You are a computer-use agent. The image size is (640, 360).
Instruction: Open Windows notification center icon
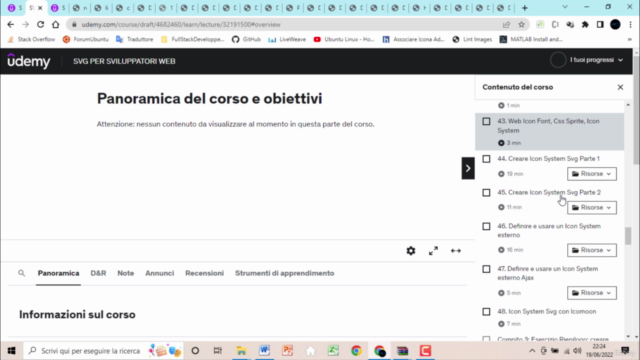[x=625, y=350]
